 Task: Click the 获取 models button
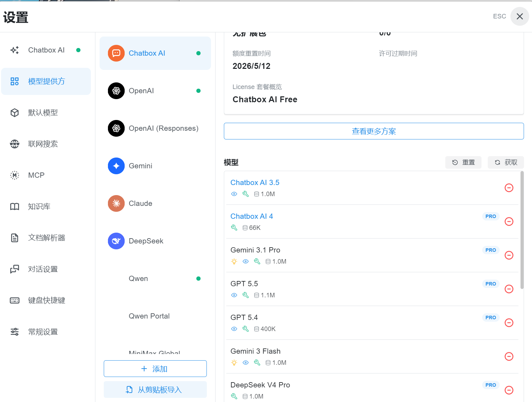pos(506,162)
